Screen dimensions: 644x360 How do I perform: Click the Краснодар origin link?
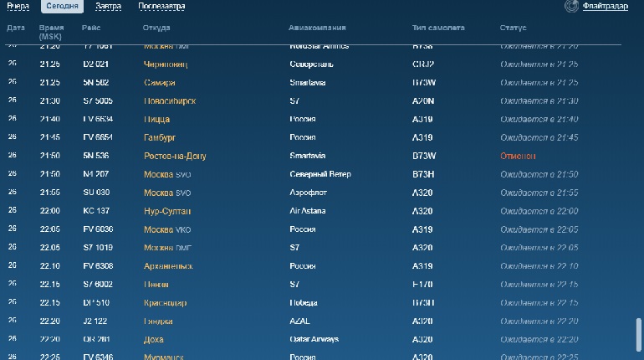[166, 303]
